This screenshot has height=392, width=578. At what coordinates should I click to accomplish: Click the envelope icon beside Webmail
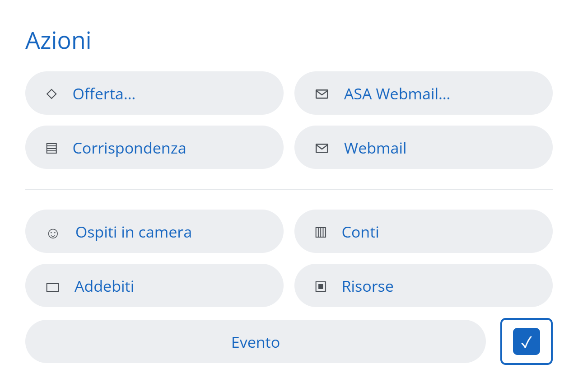[322, 148]
